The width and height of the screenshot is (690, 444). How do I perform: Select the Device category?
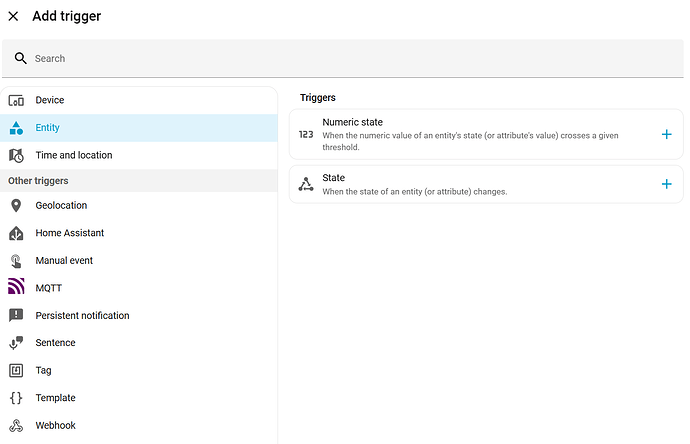pos(49,100)
